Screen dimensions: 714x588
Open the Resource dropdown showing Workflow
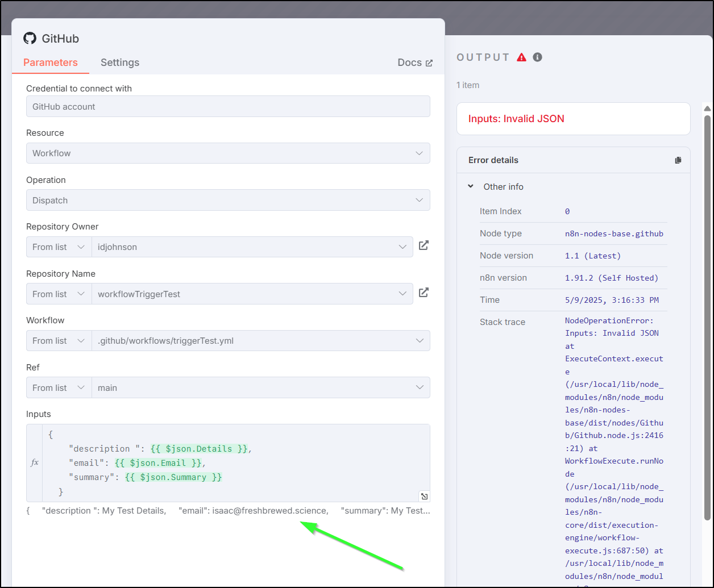click(228, 153)
